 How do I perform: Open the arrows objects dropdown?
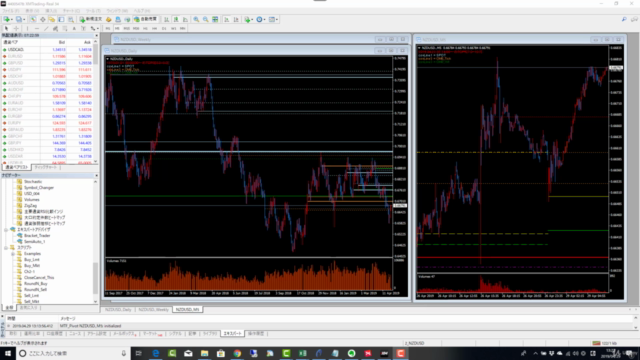coord(94,29)
